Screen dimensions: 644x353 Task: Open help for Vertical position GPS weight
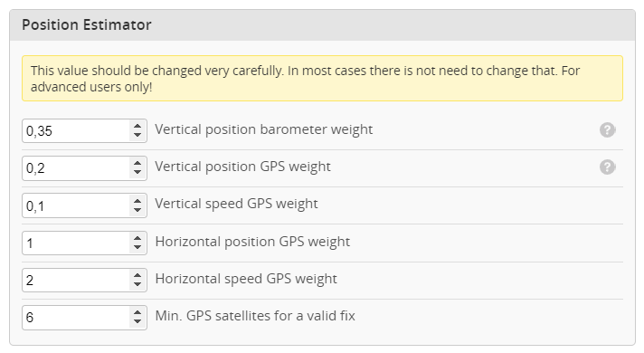point(607,167)
